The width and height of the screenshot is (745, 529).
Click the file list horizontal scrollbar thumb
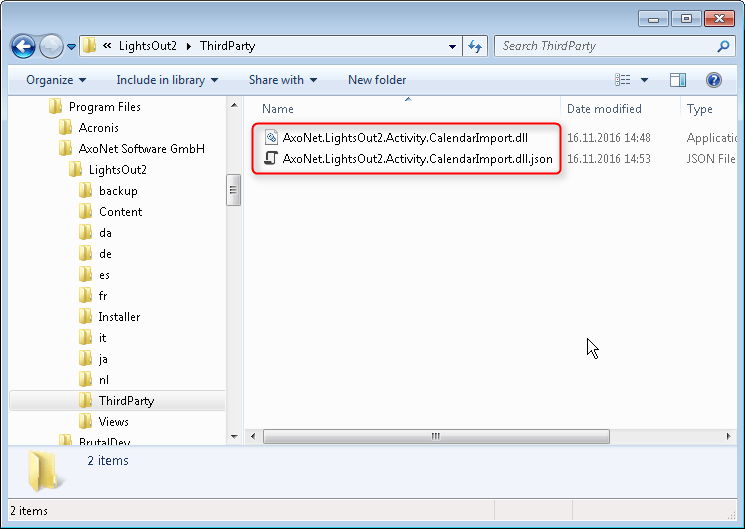(436, 436)
